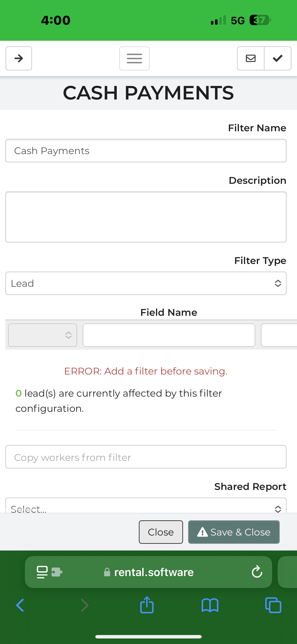Open the gray field row dropdown
The image size is (297, 644).
43,335
